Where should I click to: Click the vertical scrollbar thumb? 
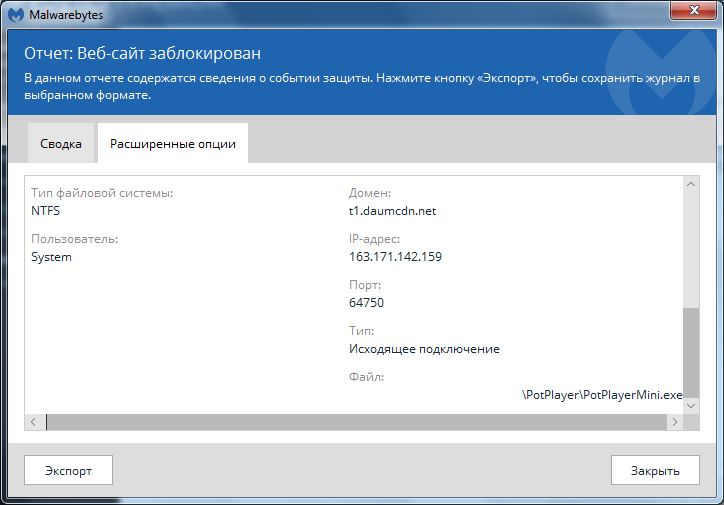click(x=691, y=353)
